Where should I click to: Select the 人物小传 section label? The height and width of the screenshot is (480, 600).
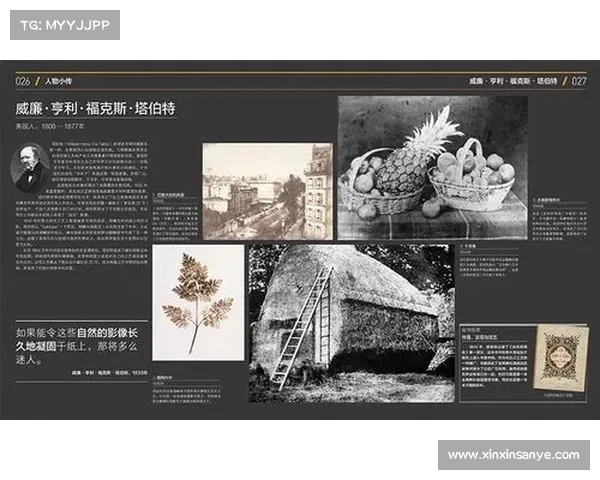click(x=59, y=80)
